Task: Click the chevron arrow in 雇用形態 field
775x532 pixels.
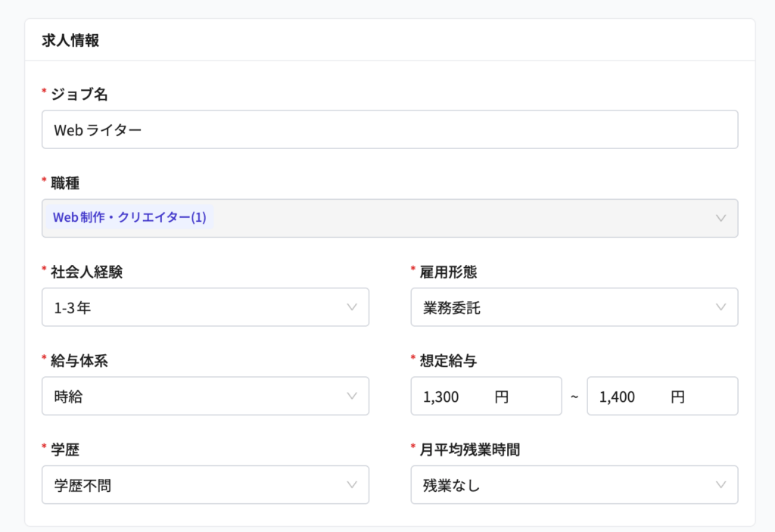Action: click(721, 307)
